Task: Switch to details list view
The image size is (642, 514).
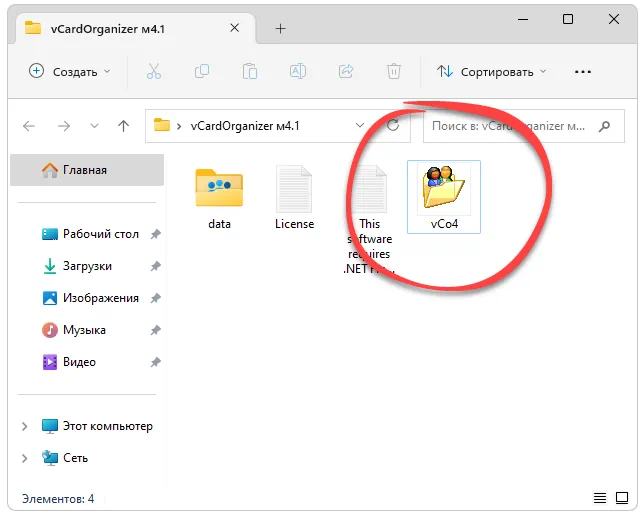Action: [600, 498]
